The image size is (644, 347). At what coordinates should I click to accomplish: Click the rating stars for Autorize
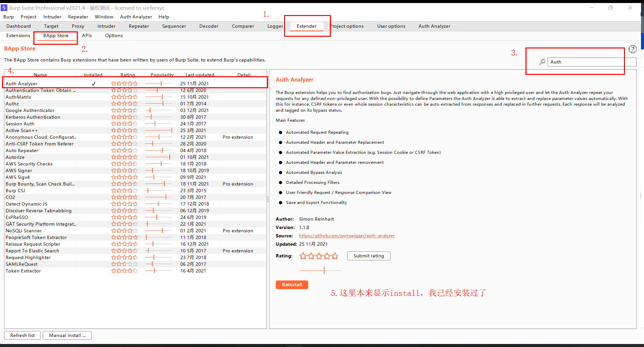[x=124, y=157]
